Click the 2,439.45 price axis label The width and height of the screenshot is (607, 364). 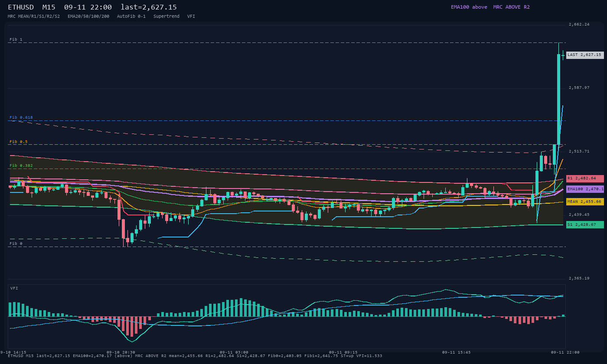[x=579, y=214]
